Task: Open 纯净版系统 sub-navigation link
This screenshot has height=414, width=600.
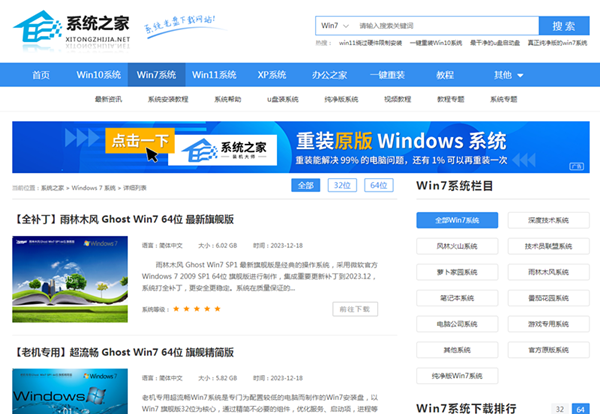Action: click(x=341, y=99)
